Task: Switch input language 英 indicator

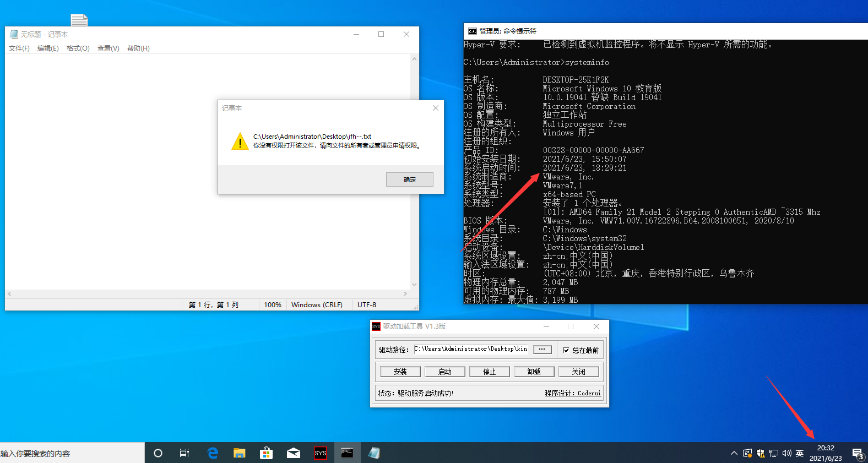Action: [800, 453]
